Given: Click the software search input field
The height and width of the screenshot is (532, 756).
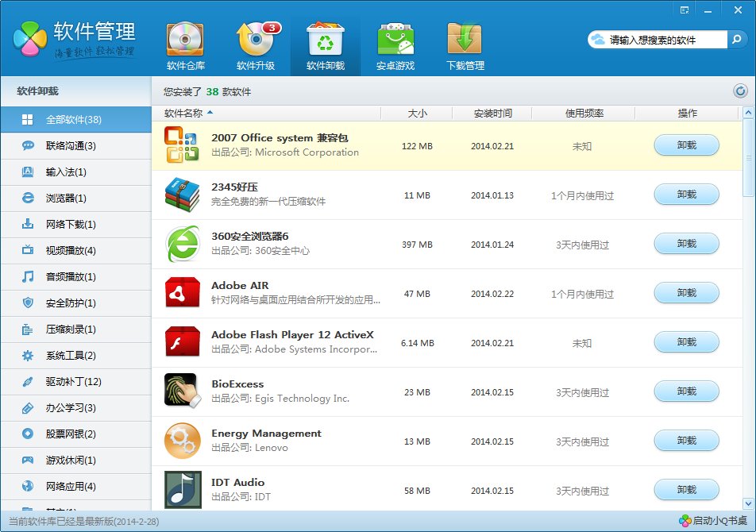Looking at the screenshot, I should (665, 40).
